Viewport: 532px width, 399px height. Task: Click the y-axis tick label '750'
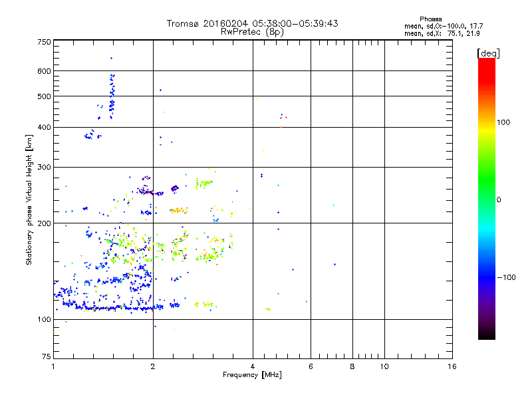pyautogui.click(x=44, y=42)
